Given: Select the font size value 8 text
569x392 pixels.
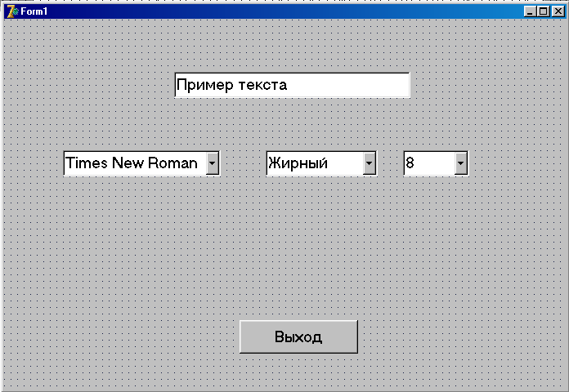Looking at the screenshot, I should click(x=410, y=163).
